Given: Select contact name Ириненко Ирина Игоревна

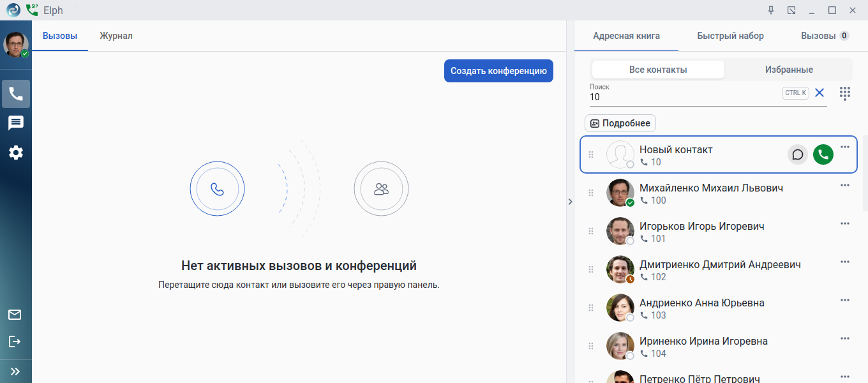Looking at the screenshot, I should pos(703,342).
